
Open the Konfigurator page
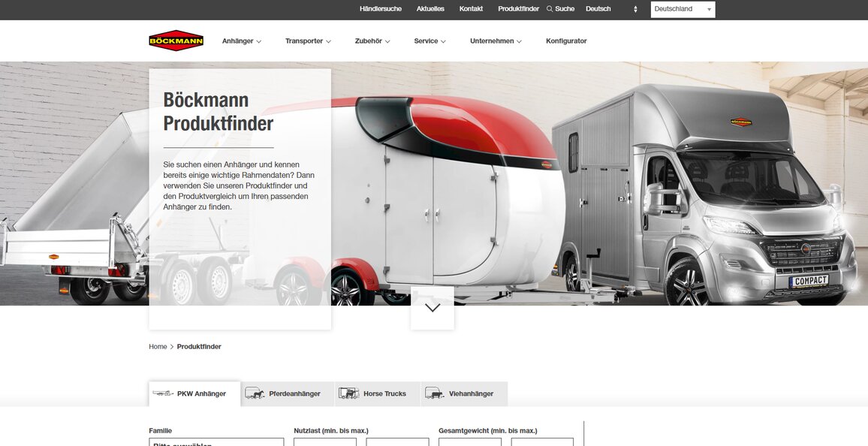(566, 41)
